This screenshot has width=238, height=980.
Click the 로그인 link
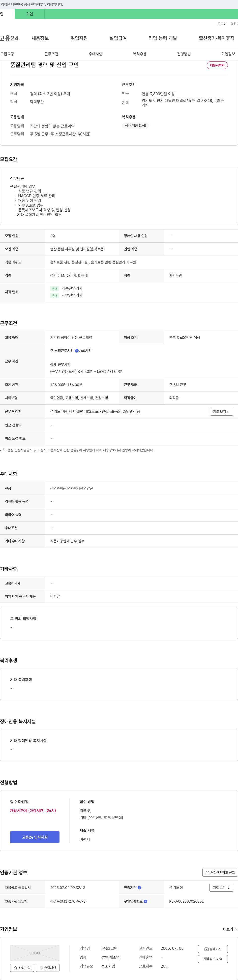pos(222,24)
